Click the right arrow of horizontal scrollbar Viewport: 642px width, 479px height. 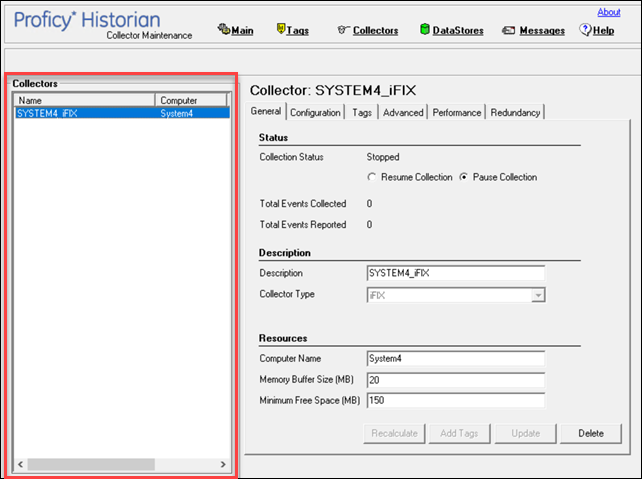(x=223, y=464)
